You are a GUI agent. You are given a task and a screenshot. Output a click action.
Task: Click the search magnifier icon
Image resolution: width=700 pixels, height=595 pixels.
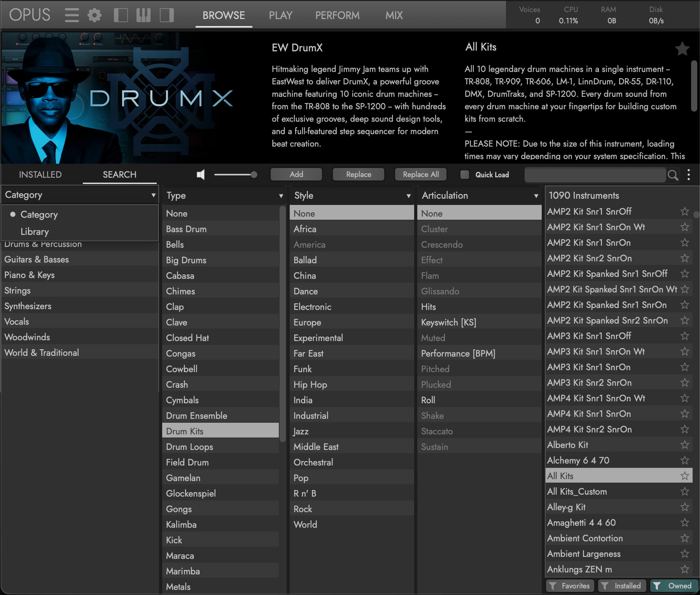[673, 175]
